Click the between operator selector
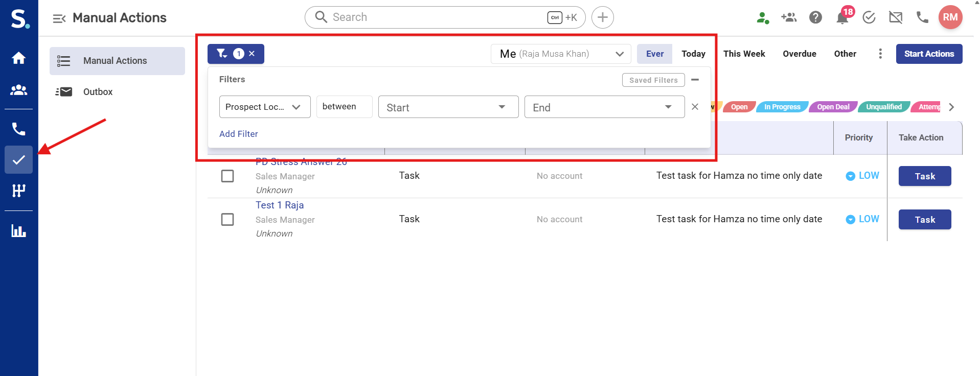The image size is (980, 376). point(345,107)
